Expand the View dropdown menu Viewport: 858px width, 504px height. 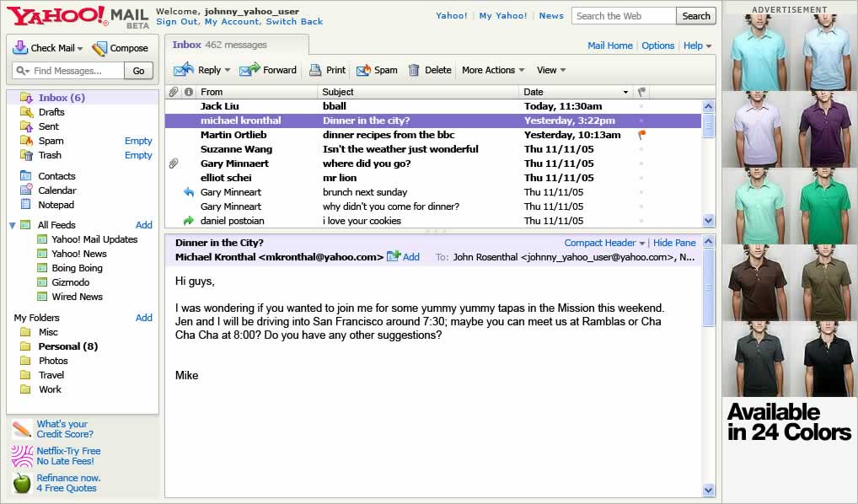[551, 70]
